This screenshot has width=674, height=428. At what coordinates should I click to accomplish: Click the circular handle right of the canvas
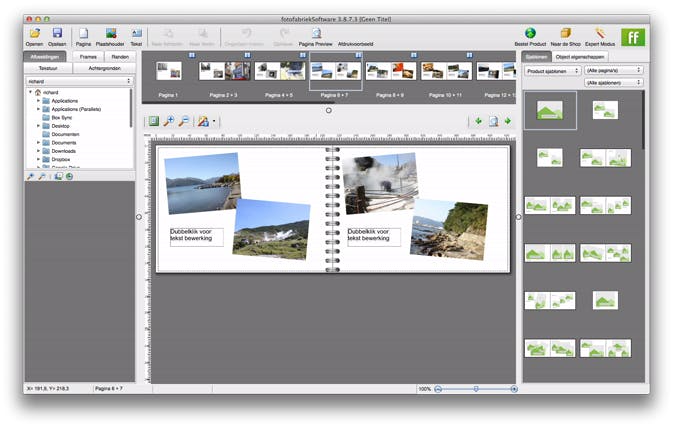pos(518,217)
